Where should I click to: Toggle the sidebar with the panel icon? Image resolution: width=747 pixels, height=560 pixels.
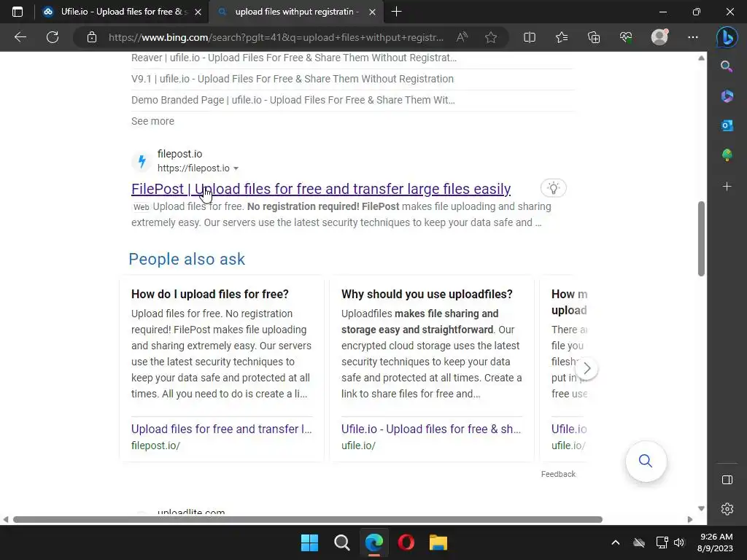pyautogui.click(x=727, y=480)
